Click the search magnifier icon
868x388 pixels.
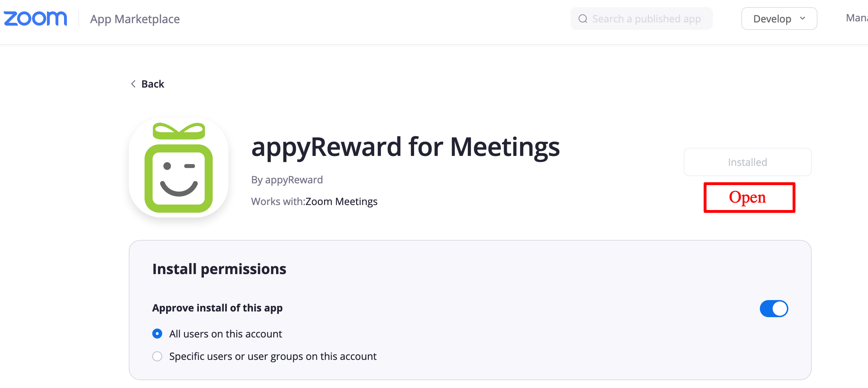pos(583,19)
